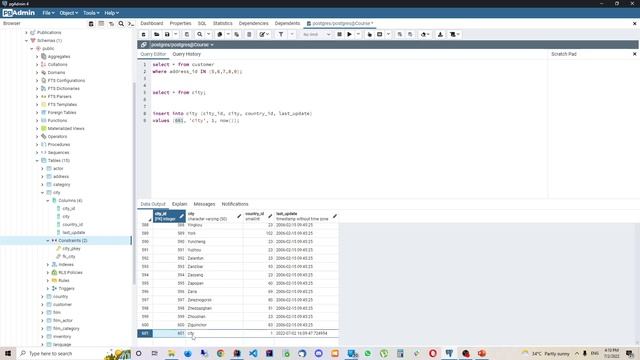
Task: Expand the actor table node
Action: coord(42,169)
